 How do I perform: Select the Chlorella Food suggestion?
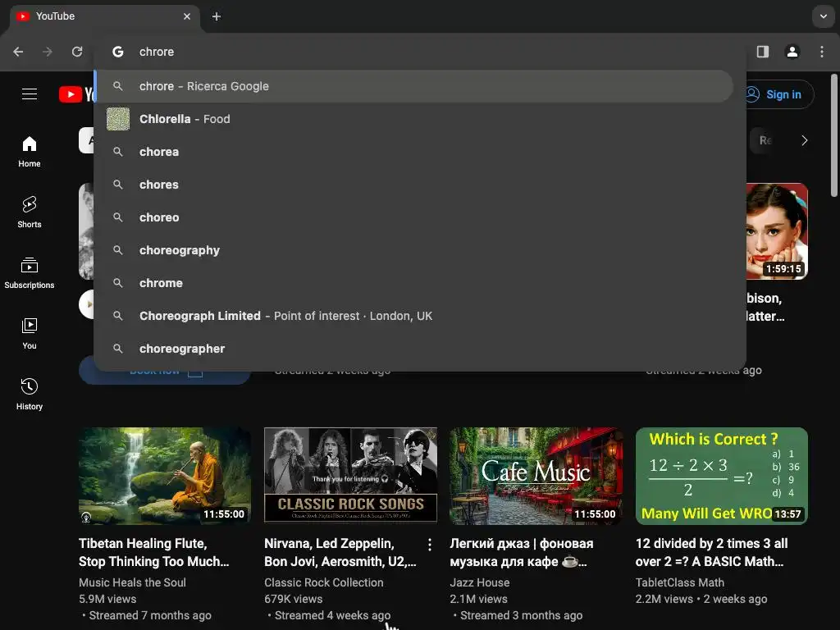pyautogui.click(x=413, y=119)
